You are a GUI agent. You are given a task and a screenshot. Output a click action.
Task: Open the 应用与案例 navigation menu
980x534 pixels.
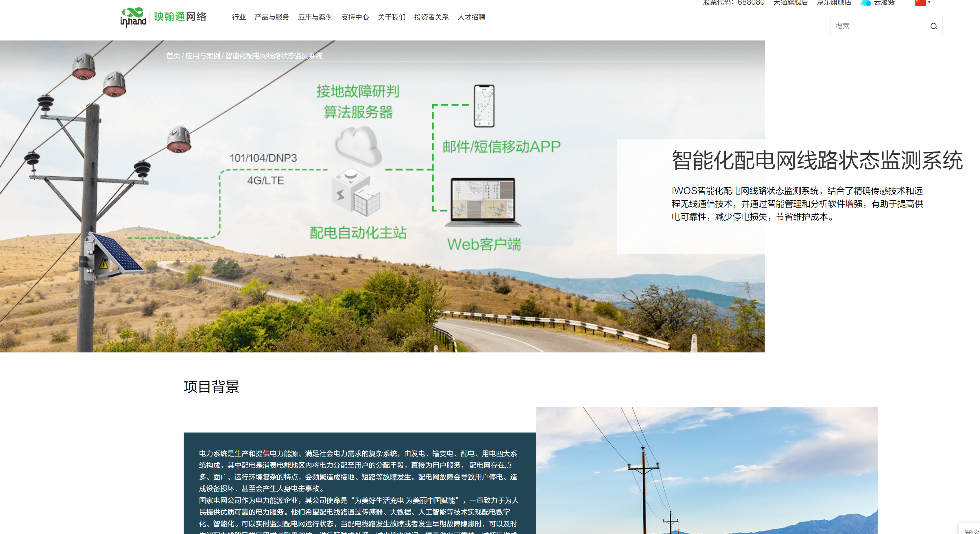[315, 17]
